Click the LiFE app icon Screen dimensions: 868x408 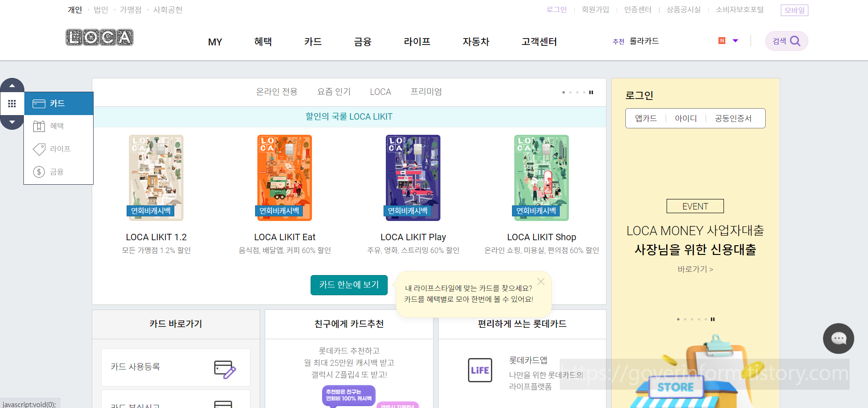point(480,370)
